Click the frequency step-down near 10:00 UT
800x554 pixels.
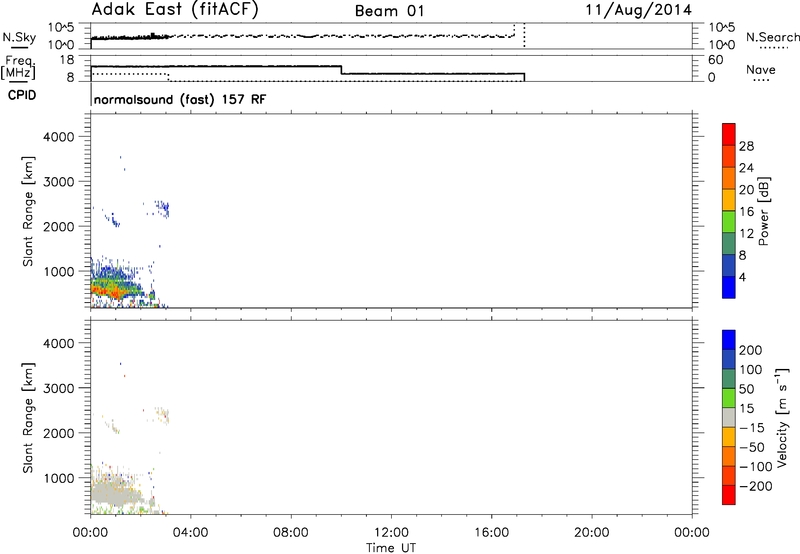(x=341, y=70)
